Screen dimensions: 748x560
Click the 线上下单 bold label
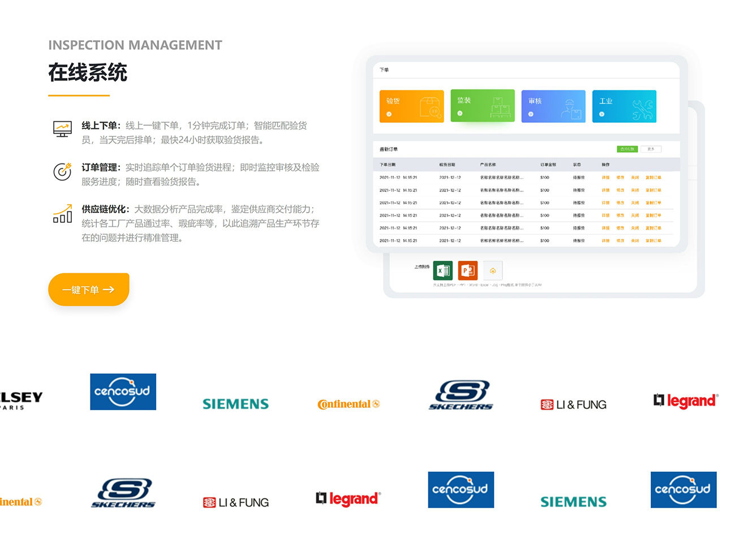point(101,126)
